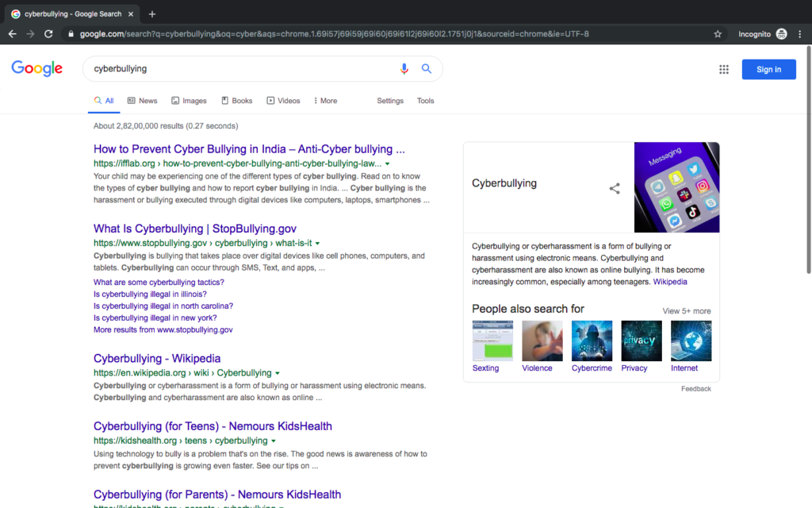Click More results from www.stopbullying.gov
Image resolution: width=812 pixels, height=508 pixels.
click(x=163, y=329)
